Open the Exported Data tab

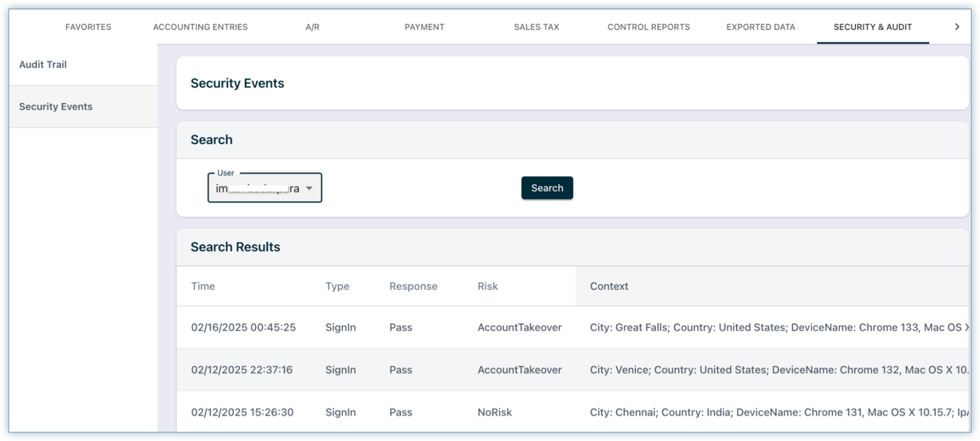tap(761, 27)
